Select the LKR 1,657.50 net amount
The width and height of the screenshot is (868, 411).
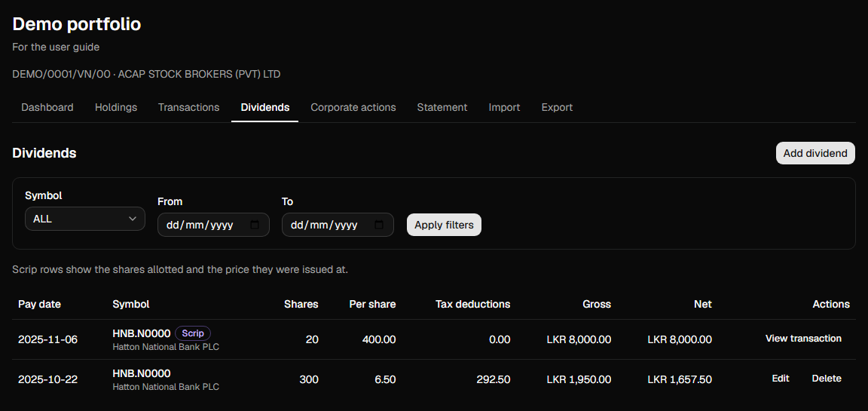pyautogui.click(x=680, y=379)
